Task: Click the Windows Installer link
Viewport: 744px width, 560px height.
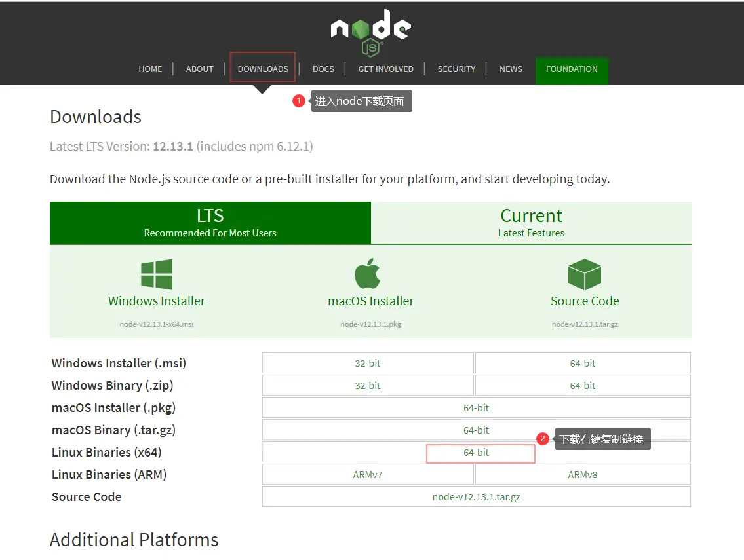Action: click(157, 301)
